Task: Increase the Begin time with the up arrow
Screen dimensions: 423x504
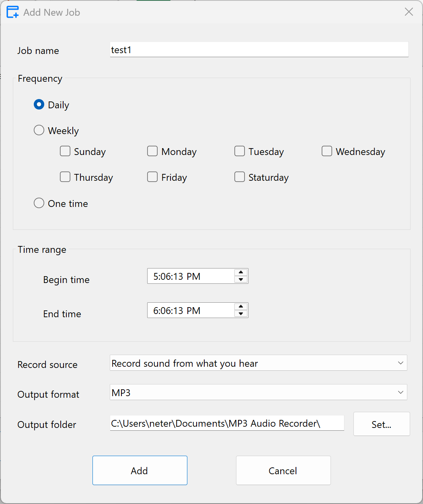Action: pyautogui.click(x=241, y=273)
